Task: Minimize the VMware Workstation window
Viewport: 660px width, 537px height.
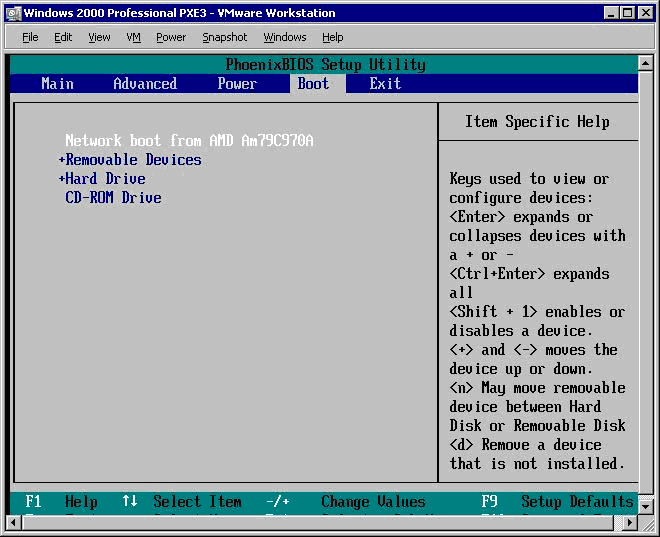Action: tap(611, 13)
